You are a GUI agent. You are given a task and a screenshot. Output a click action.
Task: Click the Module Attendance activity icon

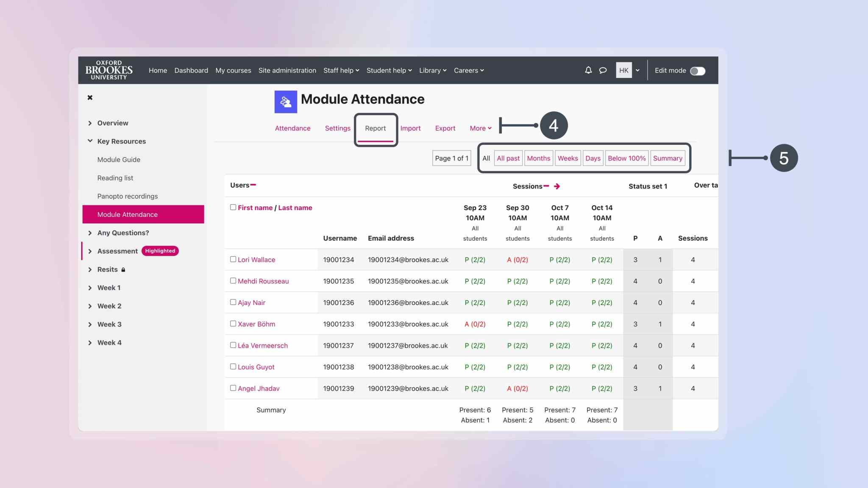tap(285, 101)
